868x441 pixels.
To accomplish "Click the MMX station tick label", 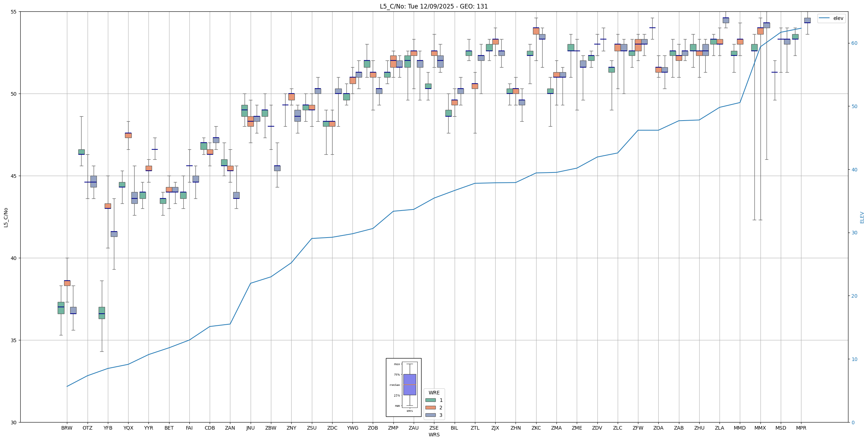I will [x=760, y=428].
